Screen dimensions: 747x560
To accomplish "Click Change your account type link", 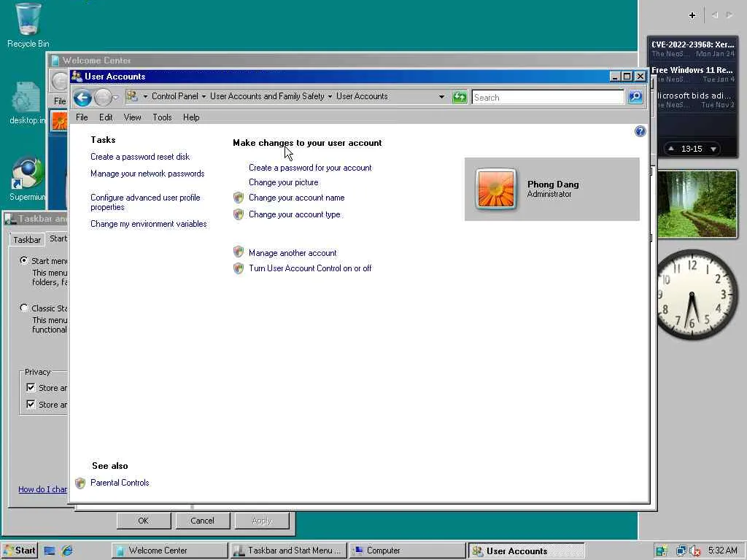I will [295, 214].
